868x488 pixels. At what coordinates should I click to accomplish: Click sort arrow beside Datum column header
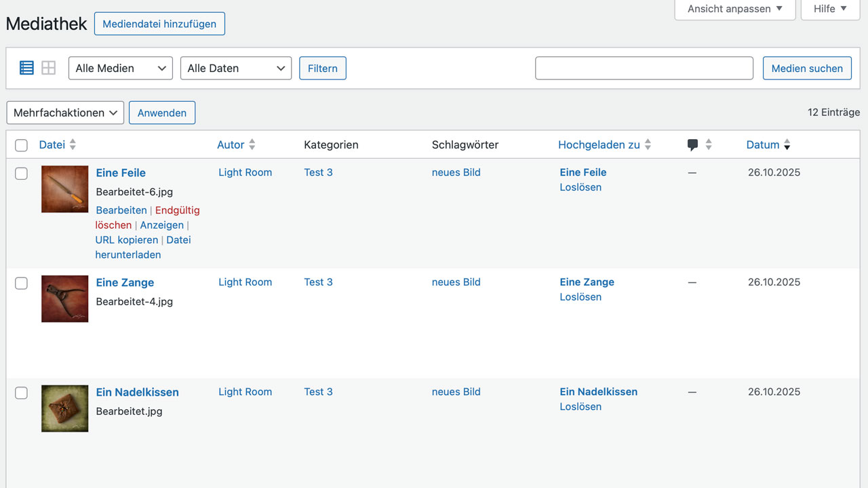(787, 145)
